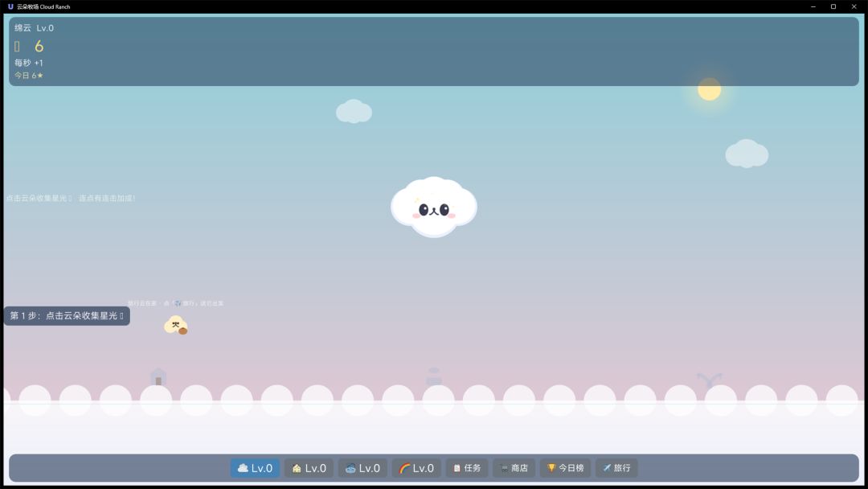Open the rainbow Lv.0 upgrade button

(x=416, y=468)
